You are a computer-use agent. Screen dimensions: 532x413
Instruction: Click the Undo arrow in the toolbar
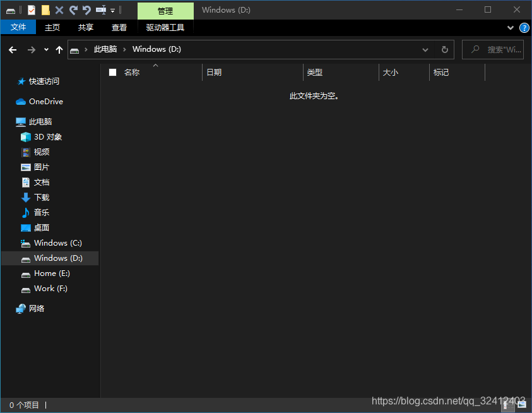[87, 10]
